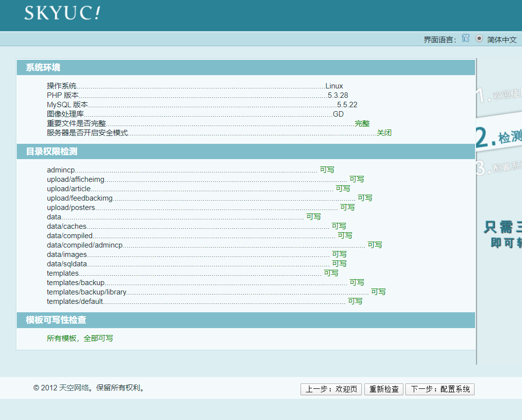Click the 所有模板，全部可写 message
The image size is (522, 420).
[80, 338]
